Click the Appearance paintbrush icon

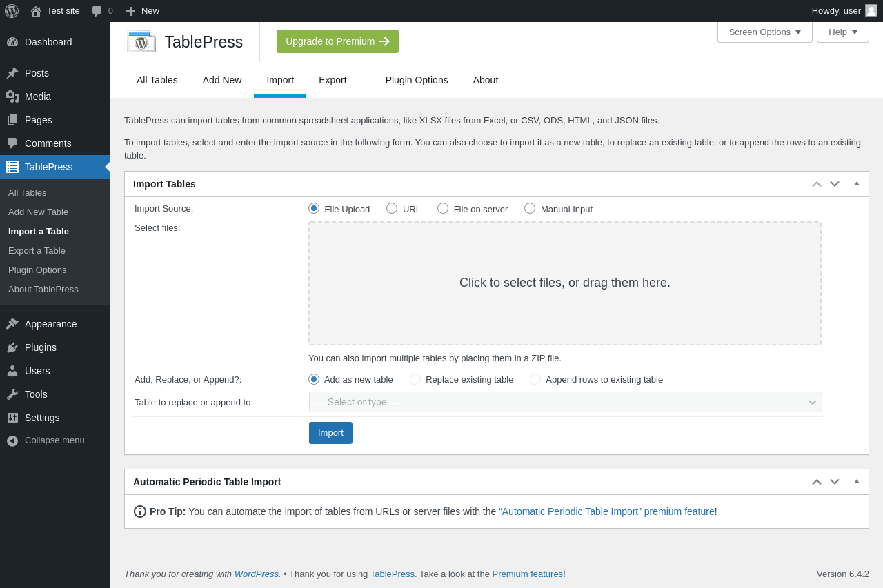tap(12, 324)
